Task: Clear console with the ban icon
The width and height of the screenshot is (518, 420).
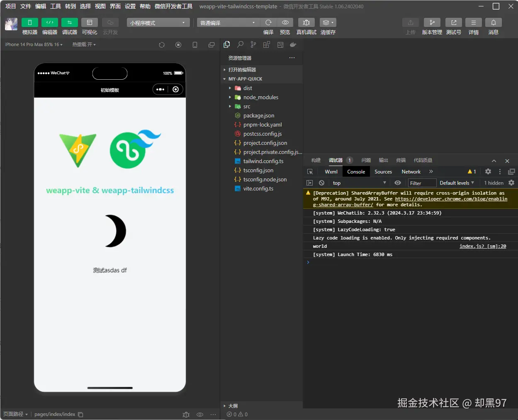Action: pyautogui.click(x=321, y=183)
